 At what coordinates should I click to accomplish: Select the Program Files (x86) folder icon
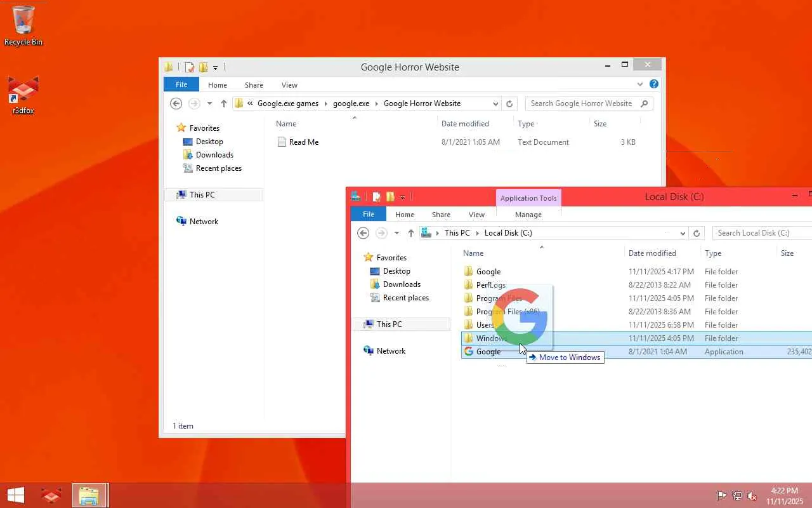pos(469,312)
